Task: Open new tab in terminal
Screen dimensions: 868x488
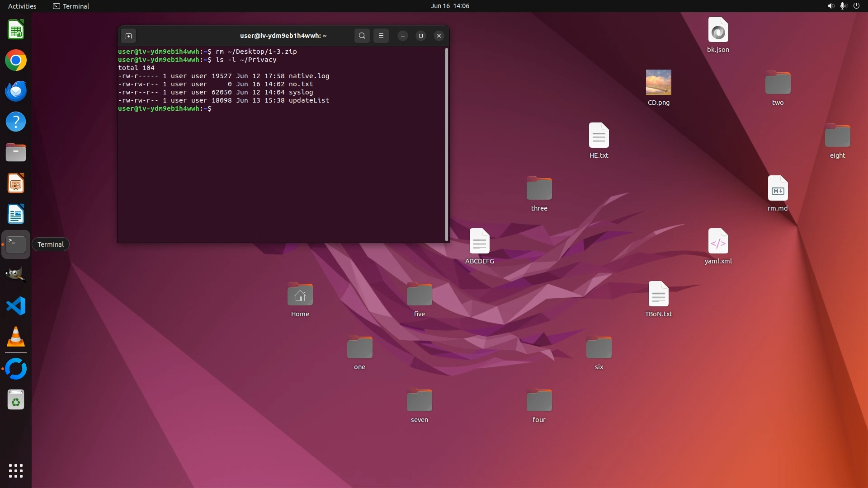Action: pyautogui.click(x=128, y=36)
